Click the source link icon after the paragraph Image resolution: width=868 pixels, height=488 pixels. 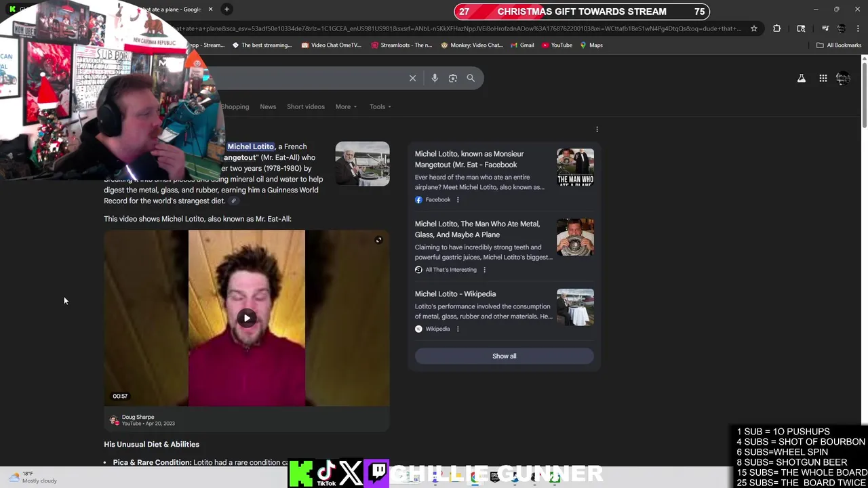pyautogui.click(x=233, y=201)
